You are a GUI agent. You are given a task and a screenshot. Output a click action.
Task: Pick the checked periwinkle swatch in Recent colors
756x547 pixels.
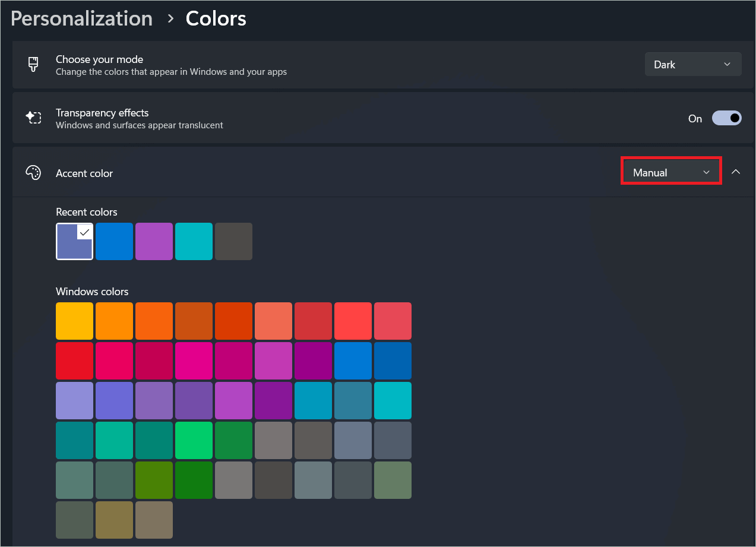click(74, 241)
